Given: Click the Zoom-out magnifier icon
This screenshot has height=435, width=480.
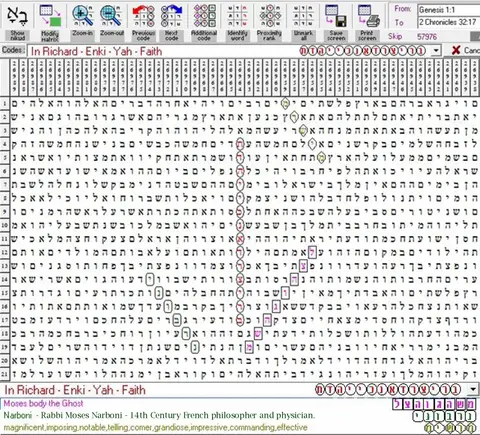Looking at the screenshot, I should click(112, 20).
